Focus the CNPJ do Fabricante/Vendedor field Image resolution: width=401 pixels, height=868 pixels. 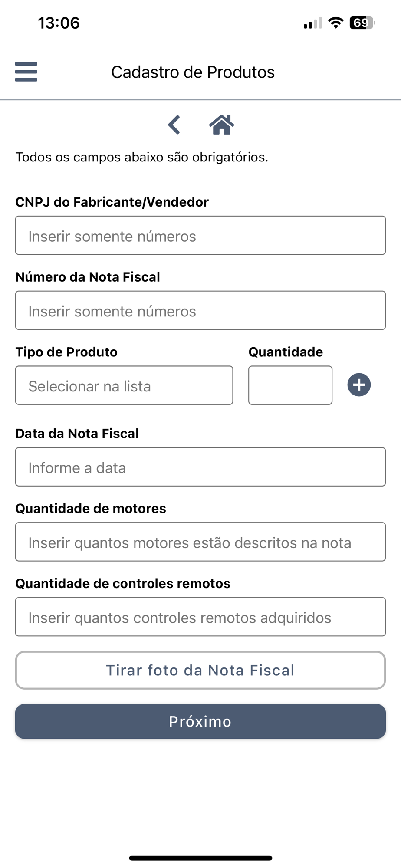point(200,235)
